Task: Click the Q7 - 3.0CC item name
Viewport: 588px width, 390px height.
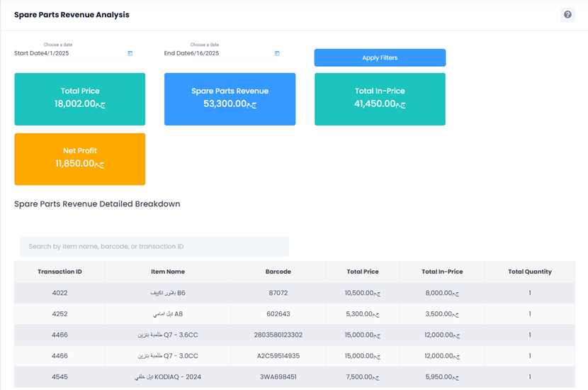Action: [x=168, y=356]
